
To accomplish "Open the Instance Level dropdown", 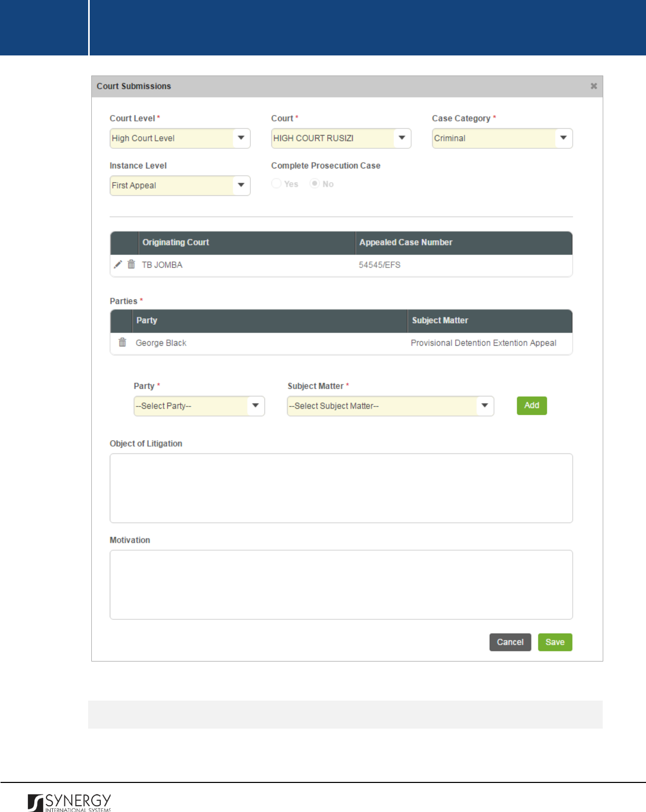I will point(180,185).
